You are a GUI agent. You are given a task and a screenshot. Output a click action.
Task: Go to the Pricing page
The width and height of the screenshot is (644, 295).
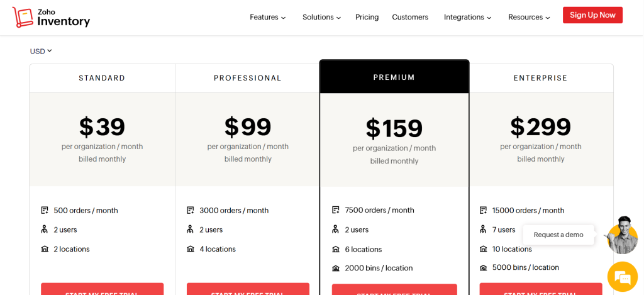point(367,17)
